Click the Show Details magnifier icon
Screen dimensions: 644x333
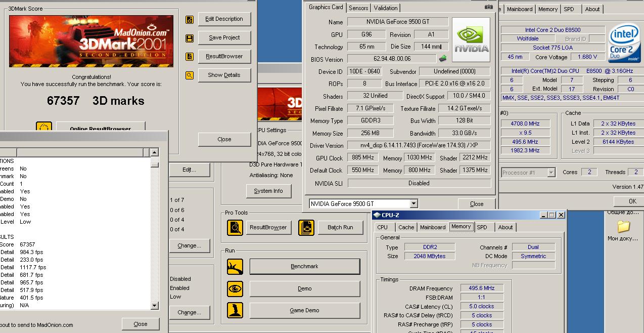[190, 75]
